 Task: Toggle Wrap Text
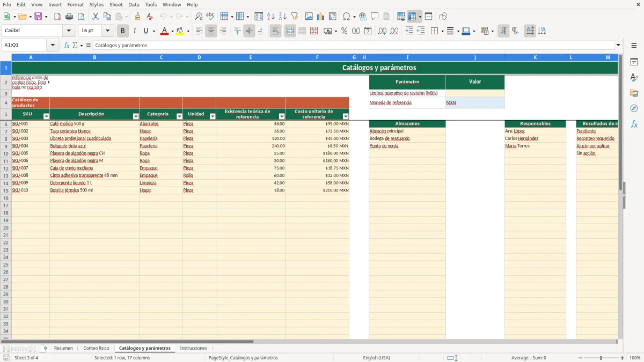(275, 31)
